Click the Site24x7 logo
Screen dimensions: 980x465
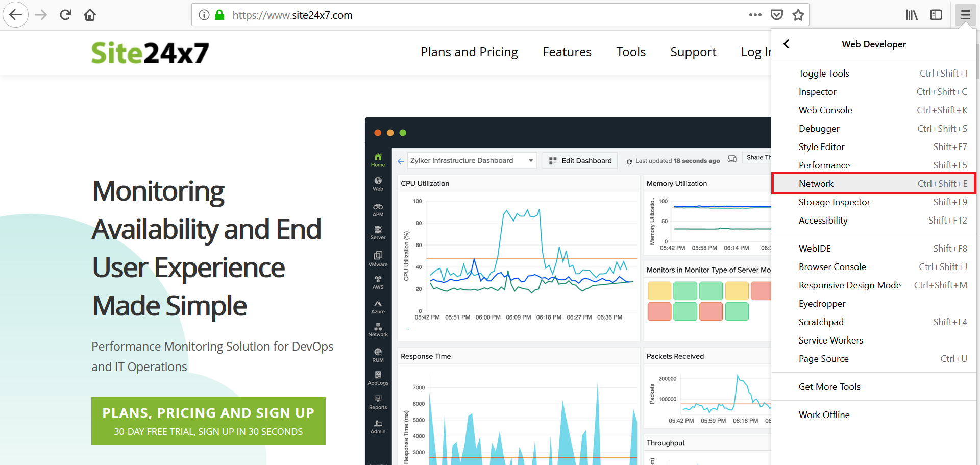pyautogui.click(x=150, y=53)
